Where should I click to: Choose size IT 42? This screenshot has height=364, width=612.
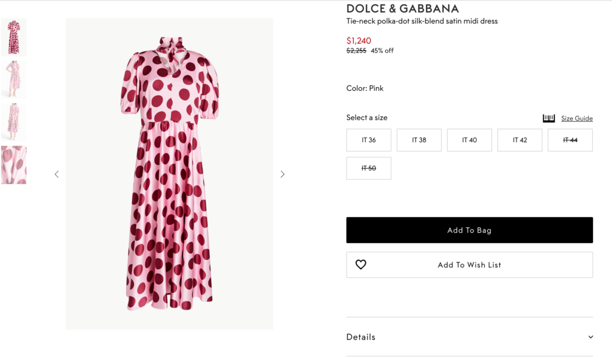point(519,140)
